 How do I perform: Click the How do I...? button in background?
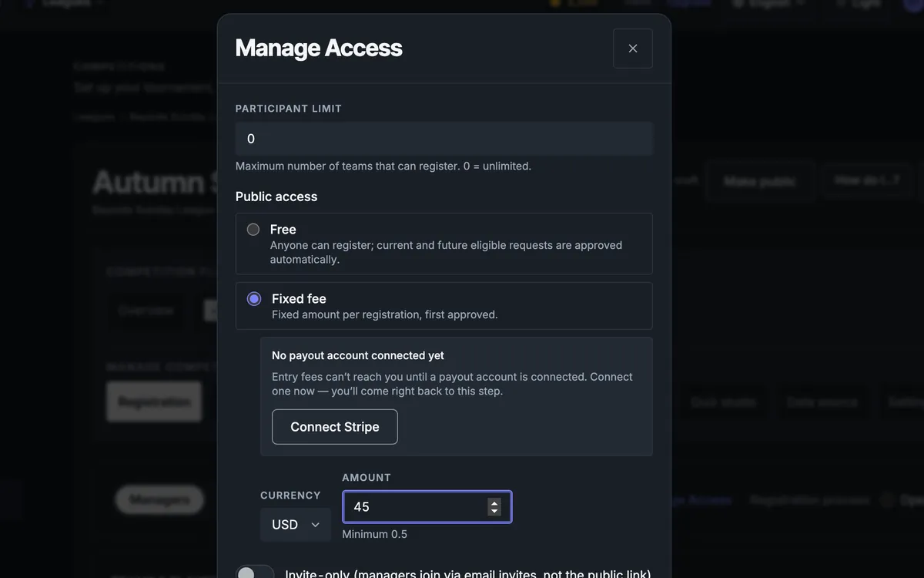pos(867,180)
